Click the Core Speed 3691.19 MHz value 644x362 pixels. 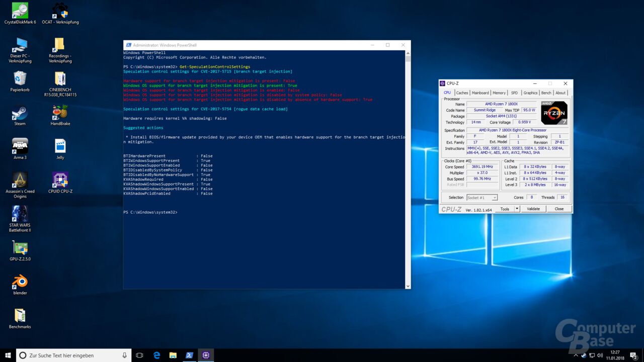(482, 167)
